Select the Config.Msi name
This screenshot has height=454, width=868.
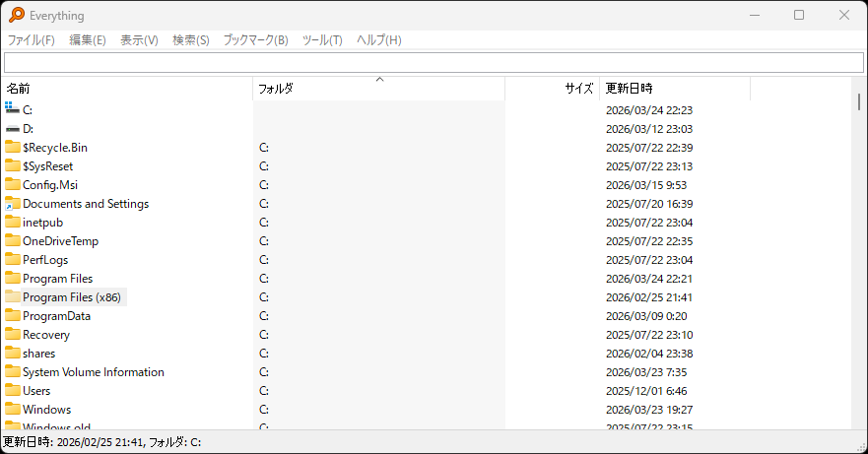click(50, 185)
